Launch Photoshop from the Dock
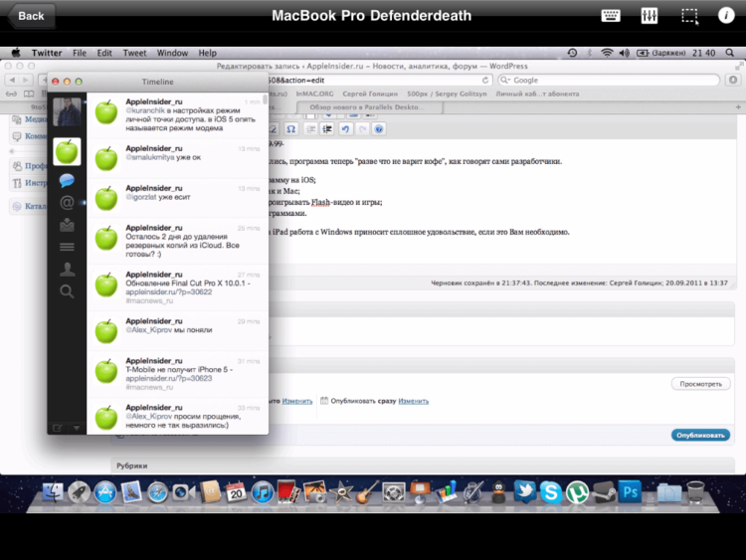746x560 pixels. (x=630, y=491)
